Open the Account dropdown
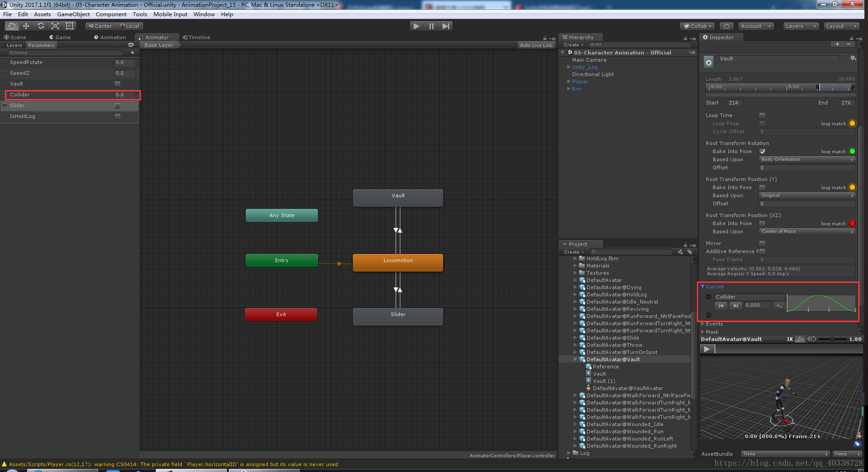Image resolution: width=868 pixels, height=472 pixels. [755, 26]
